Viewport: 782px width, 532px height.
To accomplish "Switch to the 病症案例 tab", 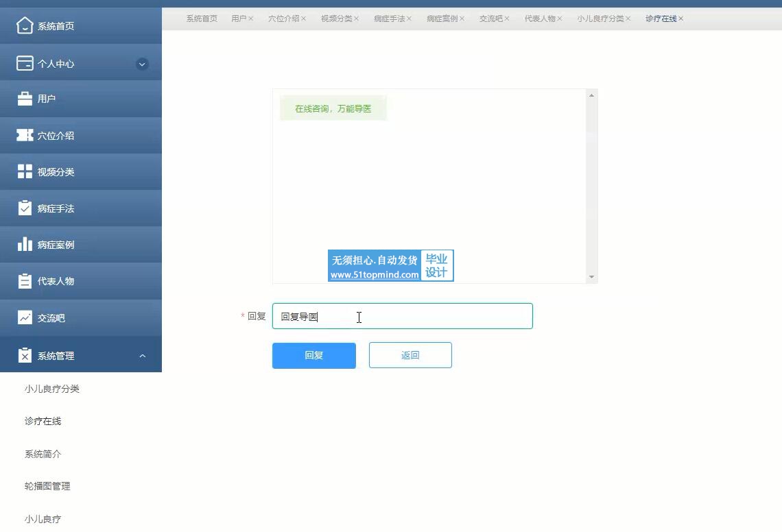I will tap(442, 19).
